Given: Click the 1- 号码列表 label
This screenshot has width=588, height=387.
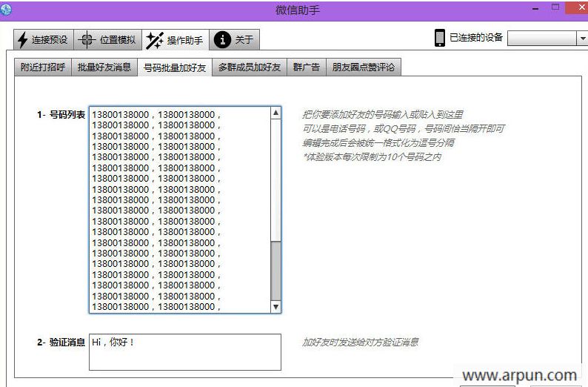Looking at the screenshot, I should coord(61,114).
